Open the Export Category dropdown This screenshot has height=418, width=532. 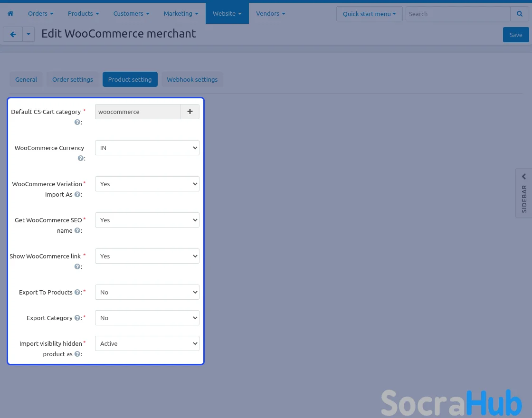pyautogui.click(x=147, y=318)
